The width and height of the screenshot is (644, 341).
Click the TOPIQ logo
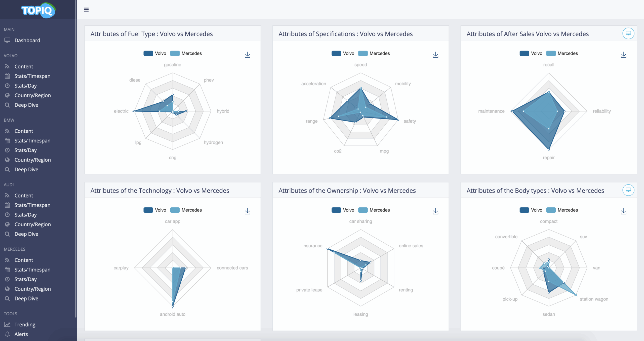[x=38, y=10]
